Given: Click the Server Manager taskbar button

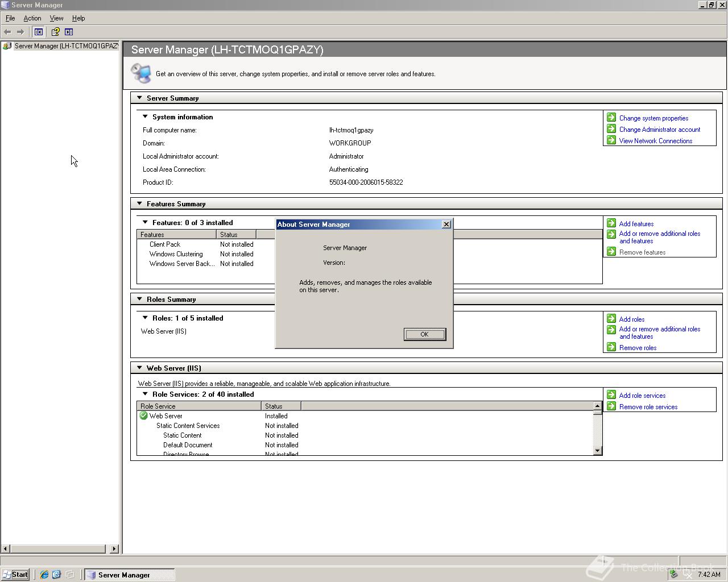Looking at the screenshot, I should 130,575.
